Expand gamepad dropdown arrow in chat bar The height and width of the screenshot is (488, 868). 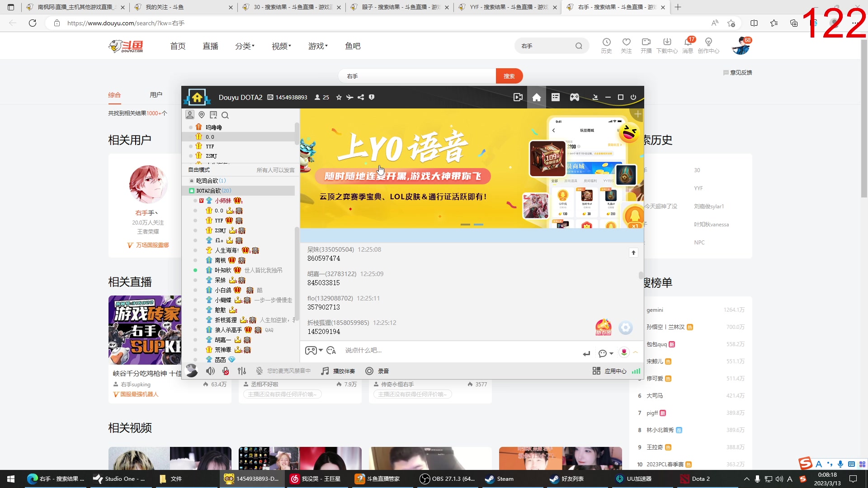(321, 351)
